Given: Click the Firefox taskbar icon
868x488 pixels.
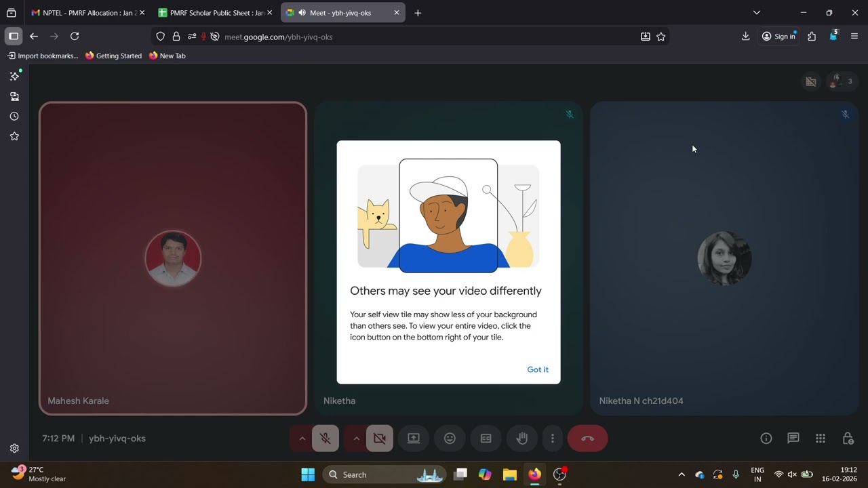Looking at the screenshot, I should click(535, 474).
